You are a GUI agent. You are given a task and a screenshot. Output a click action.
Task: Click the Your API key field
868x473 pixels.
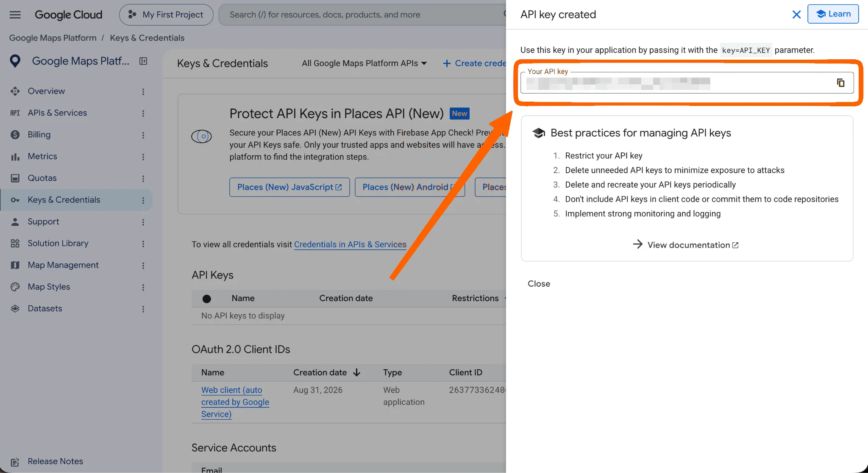click(687, 83)
